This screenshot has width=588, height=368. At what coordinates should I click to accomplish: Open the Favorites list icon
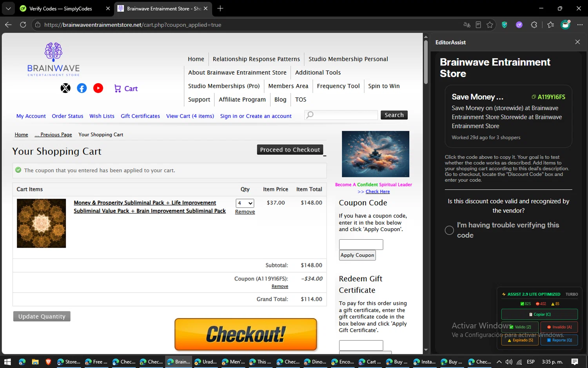551,25
